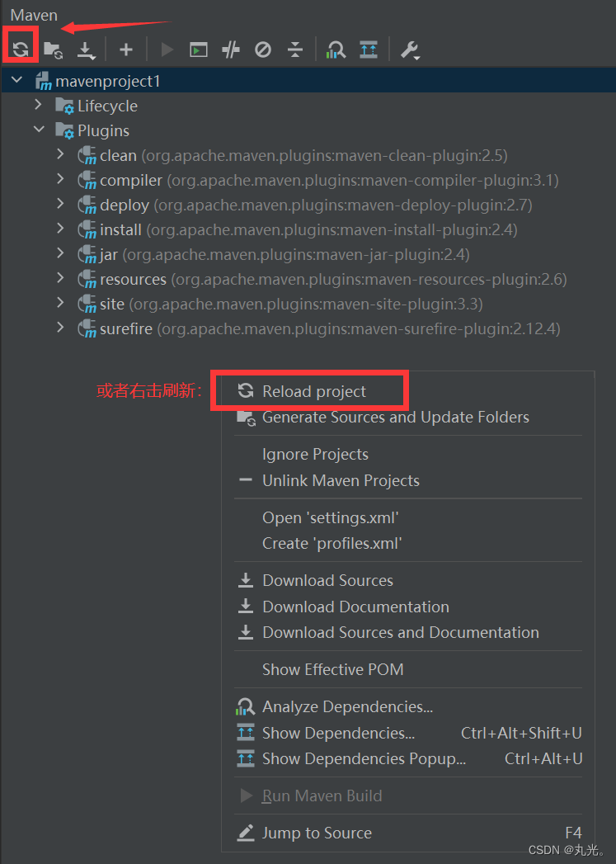Expand the jar plugin node
616x864 pixels.
tap(60, 253)
